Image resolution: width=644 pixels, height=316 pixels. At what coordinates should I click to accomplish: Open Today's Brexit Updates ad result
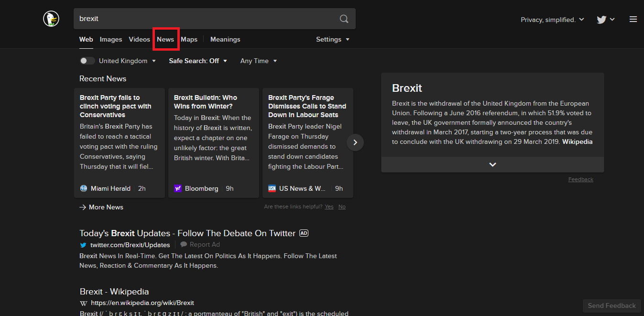click(x=187, y=233)
